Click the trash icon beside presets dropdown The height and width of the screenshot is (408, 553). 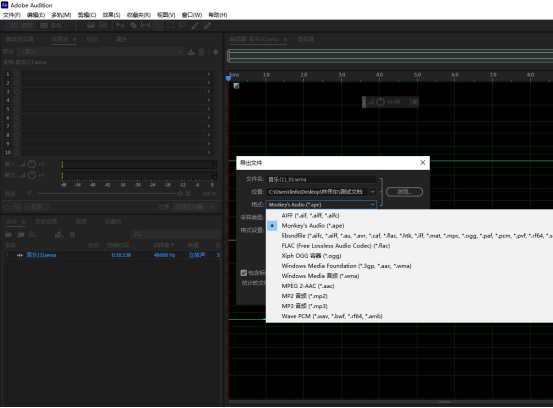[x=201, y=52]
